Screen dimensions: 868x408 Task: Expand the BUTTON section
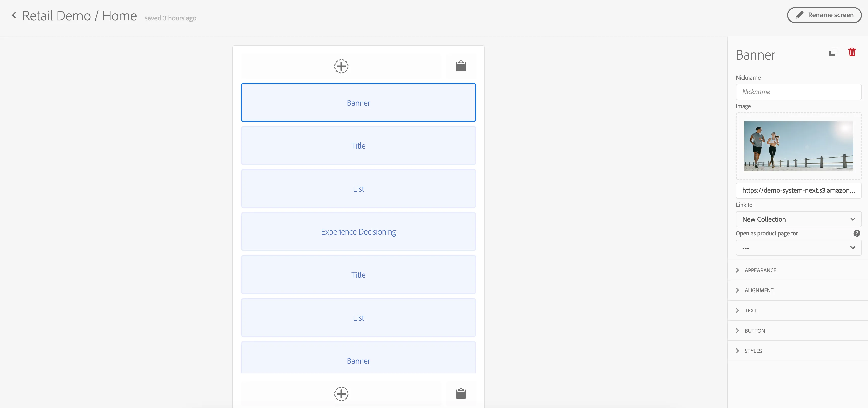point(798,331)
